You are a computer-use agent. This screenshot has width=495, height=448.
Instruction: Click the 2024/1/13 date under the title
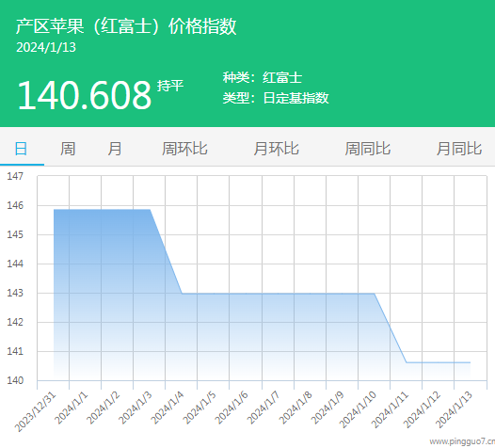coord(46,48)
